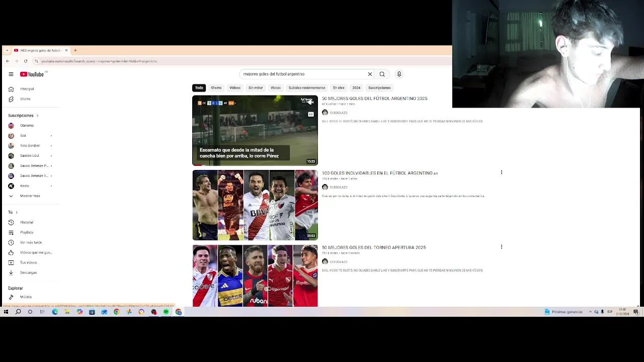Image resolution: width=644 pixels, height=362 pixels.
Task: Open Próximas ganancias taskbar widget
Action: [x=563, y=312]
